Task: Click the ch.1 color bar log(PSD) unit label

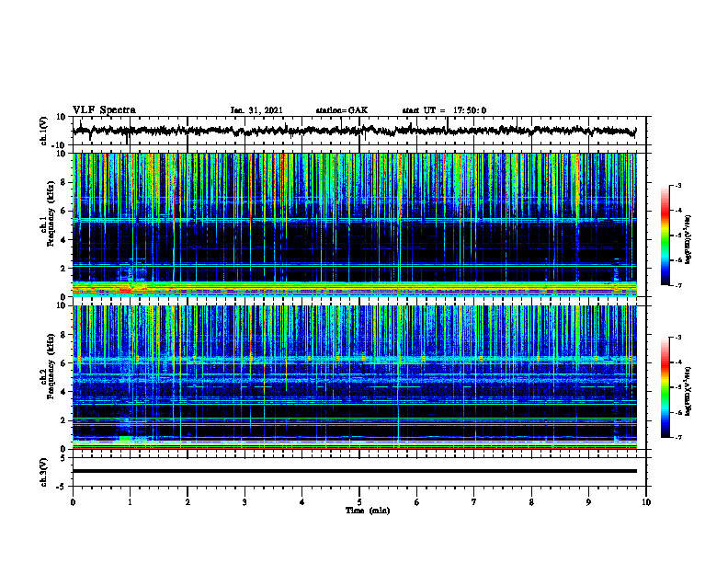Action: [688, 239]
